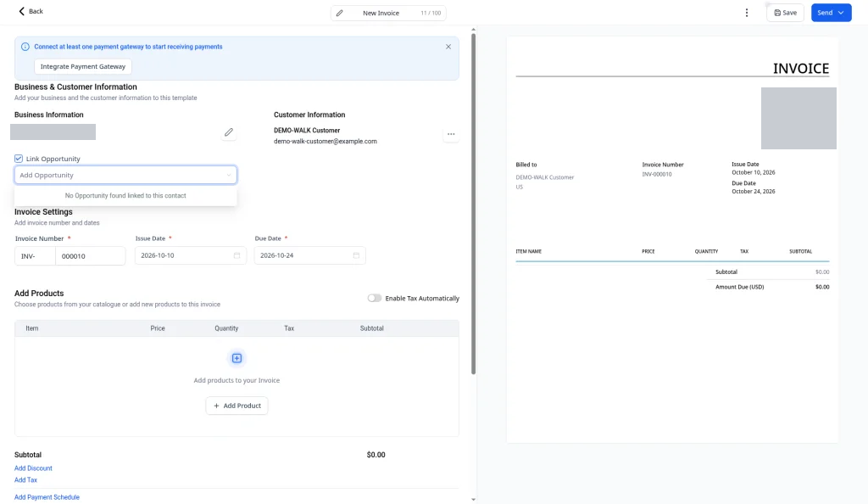Open the three-dot more options menu

pyautogui.click(x=746, y=13)
